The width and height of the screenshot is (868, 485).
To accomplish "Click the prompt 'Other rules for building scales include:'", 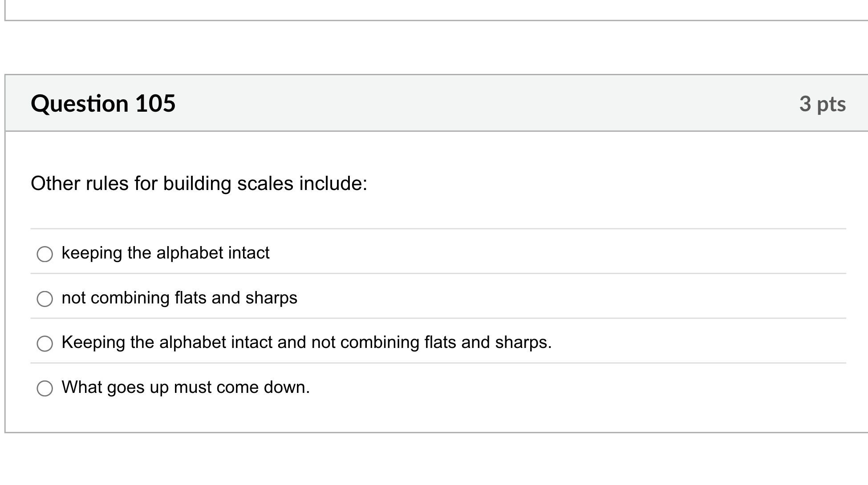I will point(199,183).
